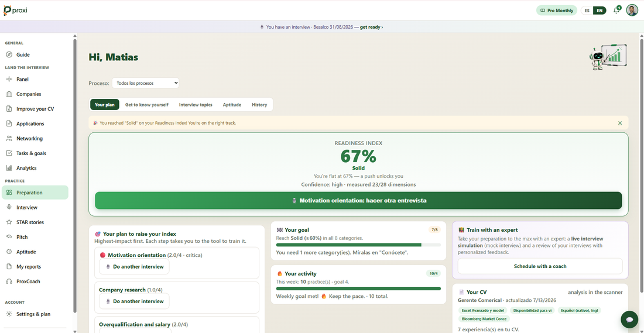The image size is (644, 333).
Task: Click the Pitch megaphone icon
Action: click(9, 237)
